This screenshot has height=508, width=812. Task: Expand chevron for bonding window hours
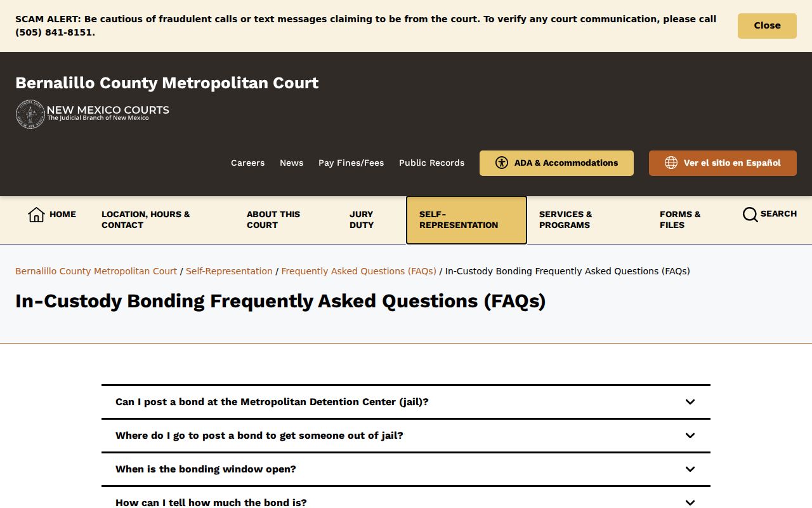click(690, 469)
